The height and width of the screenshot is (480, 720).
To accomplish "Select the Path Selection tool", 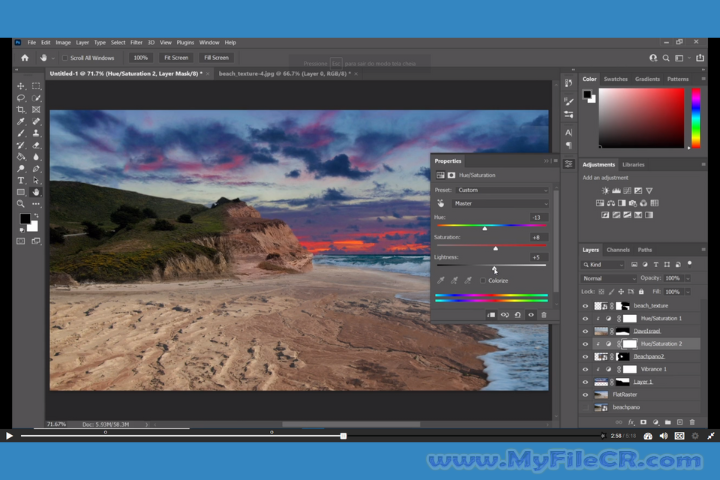I will [36, 181].
